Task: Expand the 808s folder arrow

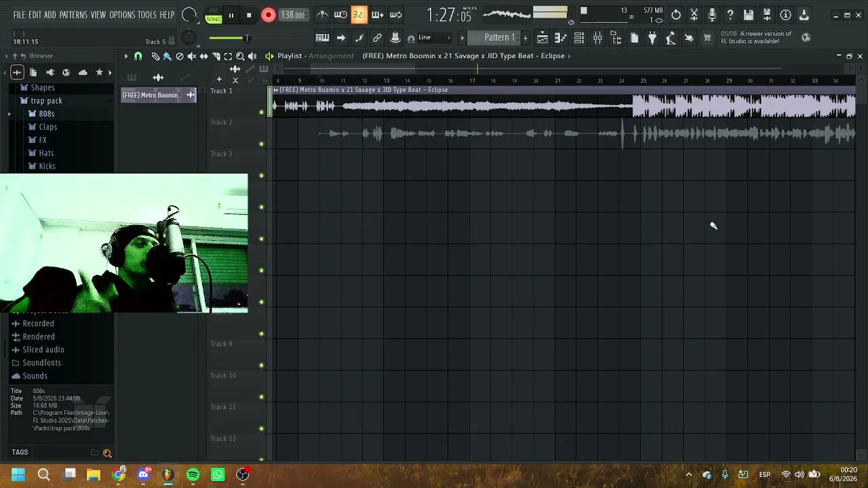Action: click(x=9, y=114)
